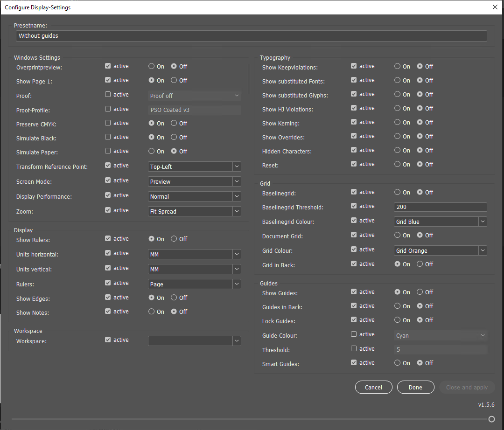
Task: Click the Cancel button
Action: (x=373, y=387)
